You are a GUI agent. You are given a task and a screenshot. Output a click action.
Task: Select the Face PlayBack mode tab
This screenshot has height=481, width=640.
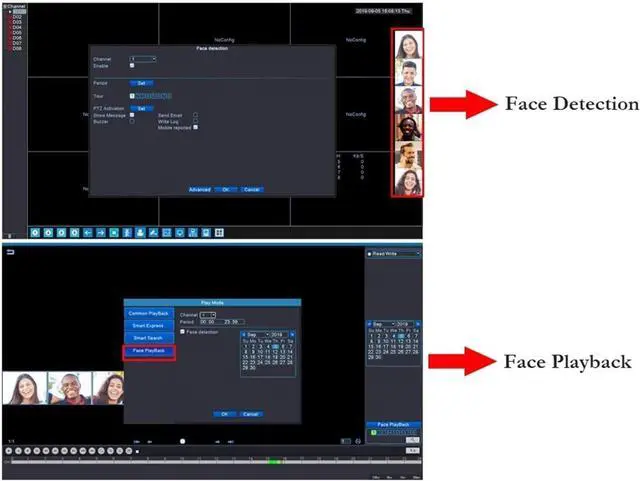tap(148, 351)
